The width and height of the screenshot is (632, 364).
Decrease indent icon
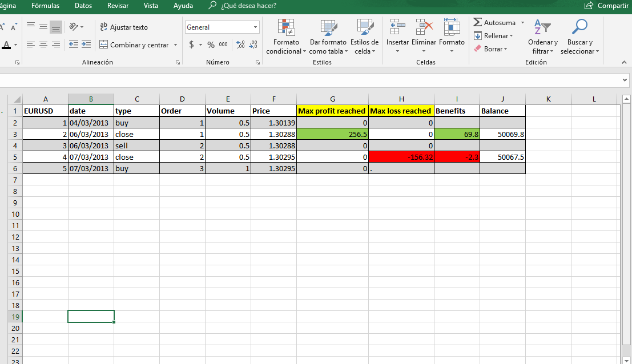73,45
